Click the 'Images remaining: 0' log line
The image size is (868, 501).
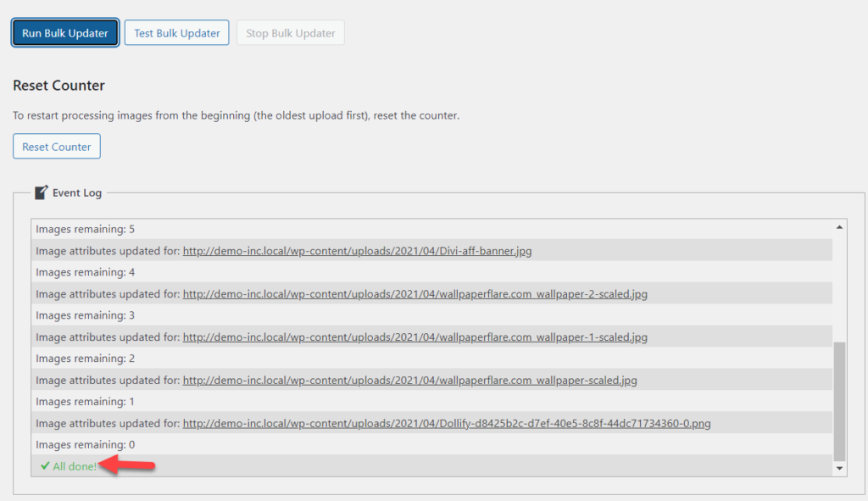click(431, 444)
